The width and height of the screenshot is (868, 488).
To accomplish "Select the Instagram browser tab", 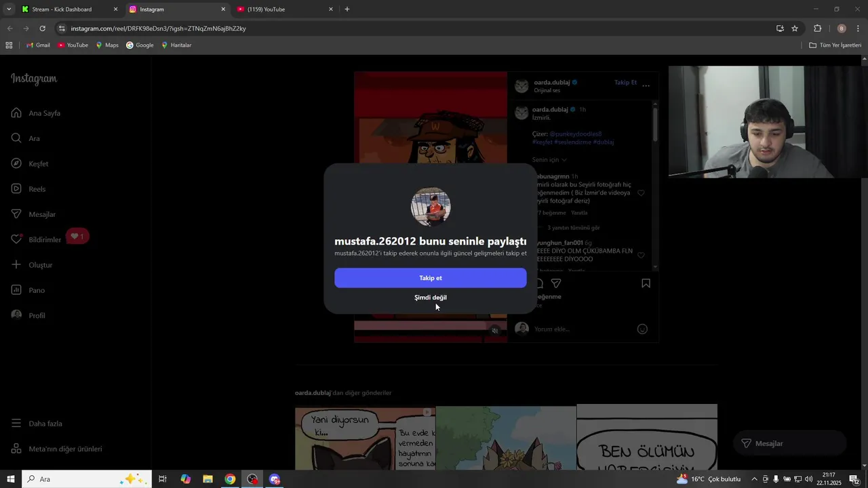I will [176, 9].
